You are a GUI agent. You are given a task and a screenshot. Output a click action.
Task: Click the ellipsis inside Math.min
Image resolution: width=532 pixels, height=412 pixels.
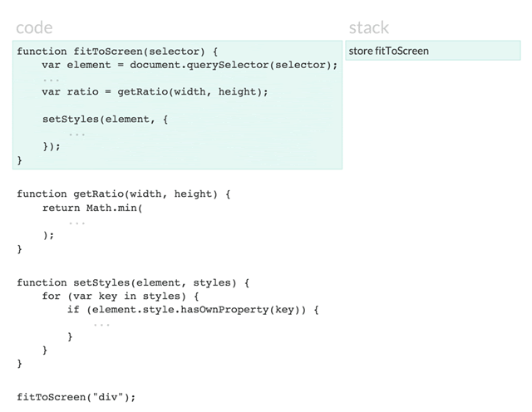77,223
